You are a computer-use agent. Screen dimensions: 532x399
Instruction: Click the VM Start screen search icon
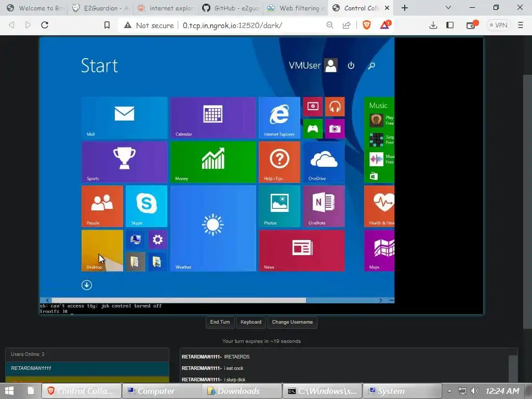(371, 65)
